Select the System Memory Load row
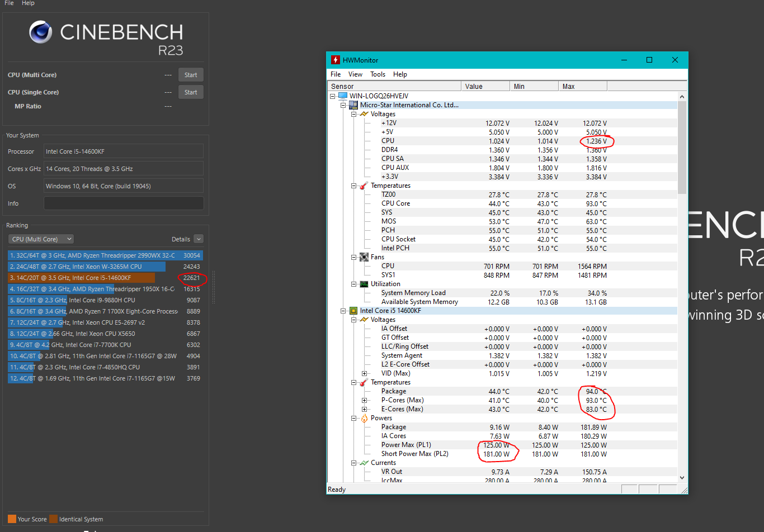 tap(502, 293)
